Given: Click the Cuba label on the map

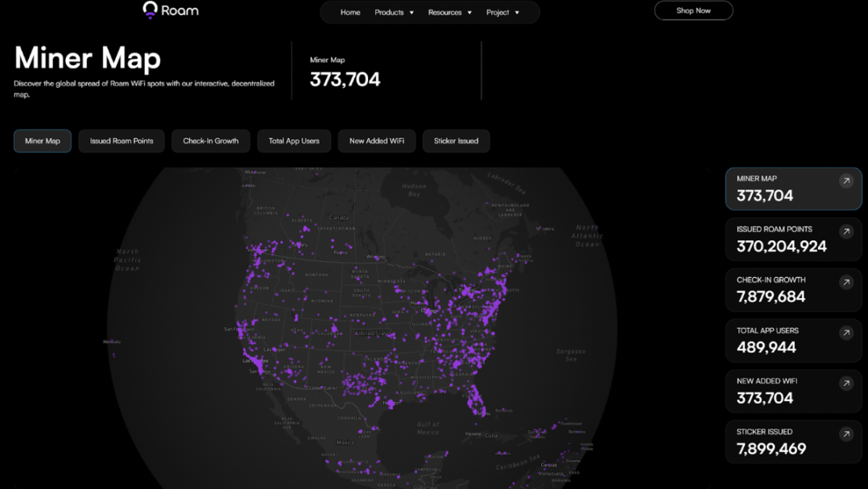Looking at the screenshot, I should point(491,435).
